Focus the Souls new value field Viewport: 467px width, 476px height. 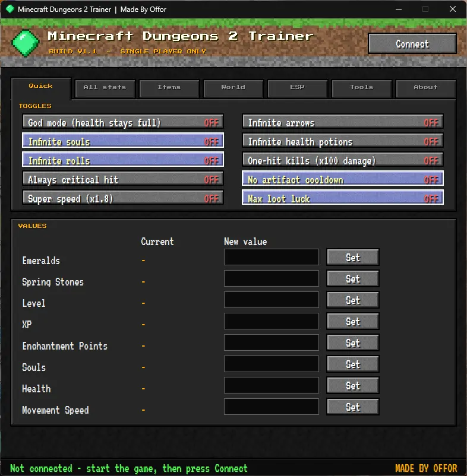pyautogui.click(x=272, y=364)
